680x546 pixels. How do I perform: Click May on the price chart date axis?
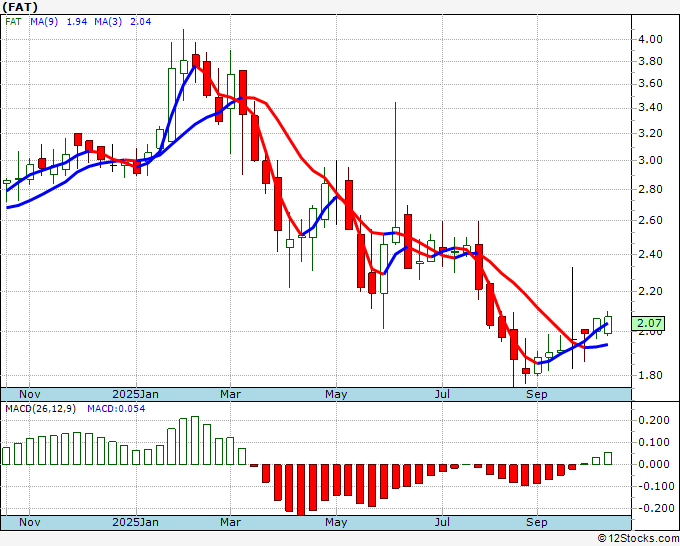coord(336,394)
